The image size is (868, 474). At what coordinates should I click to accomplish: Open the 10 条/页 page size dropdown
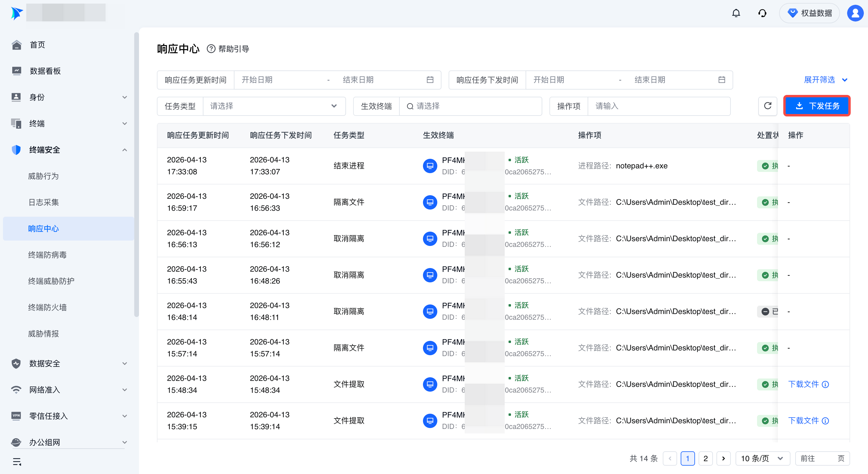tap(762, 458)
